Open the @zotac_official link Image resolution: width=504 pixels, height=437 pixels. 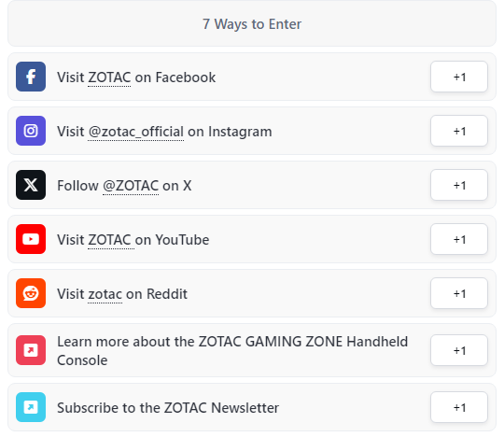tap(135, 132)
